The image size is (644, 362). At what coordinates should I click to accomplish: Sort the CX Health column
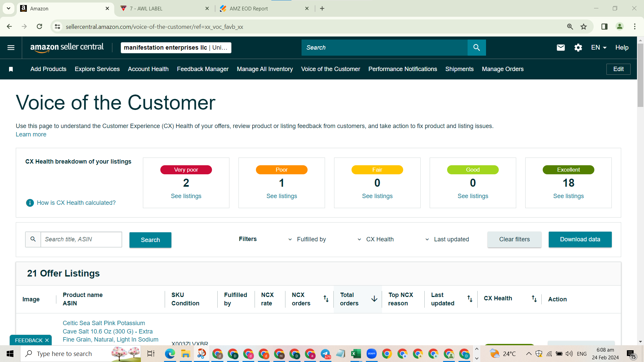534,299
